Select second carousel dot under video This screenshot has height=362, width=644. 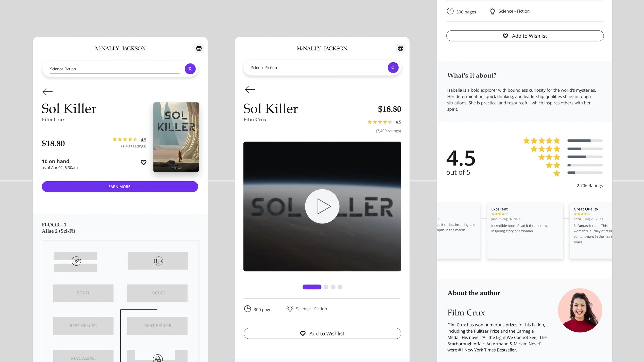click(x=326, y=287)
